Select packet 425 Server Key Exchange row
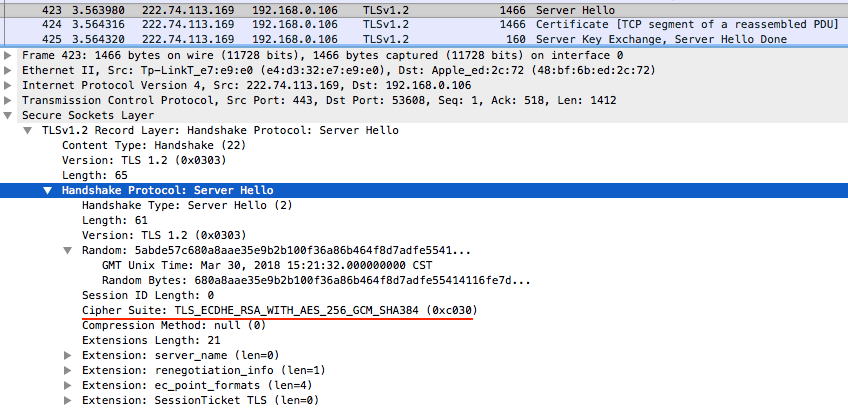Image resolution: width=848 pixels, height=408 pixels. click(424, 39)
